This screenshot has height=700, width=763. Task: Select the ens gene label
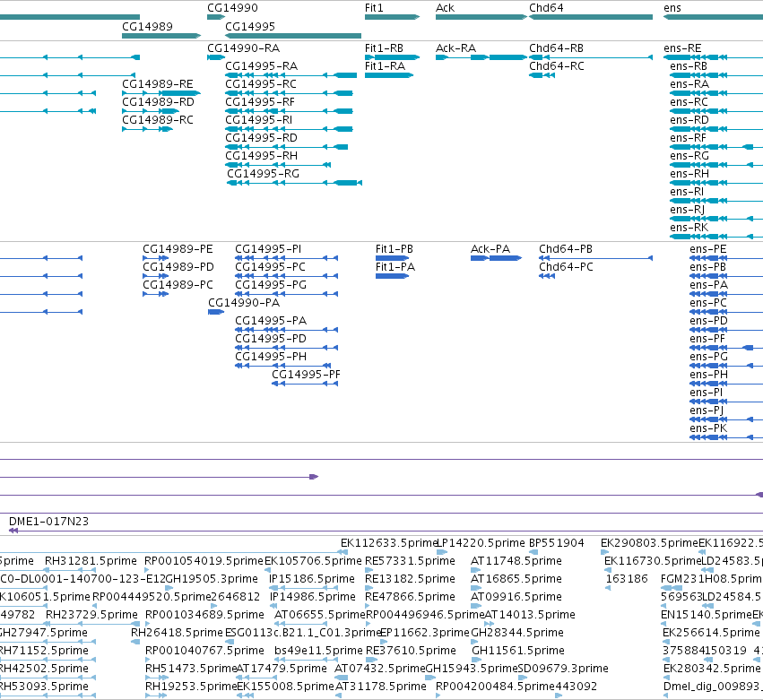coord(672,8)
